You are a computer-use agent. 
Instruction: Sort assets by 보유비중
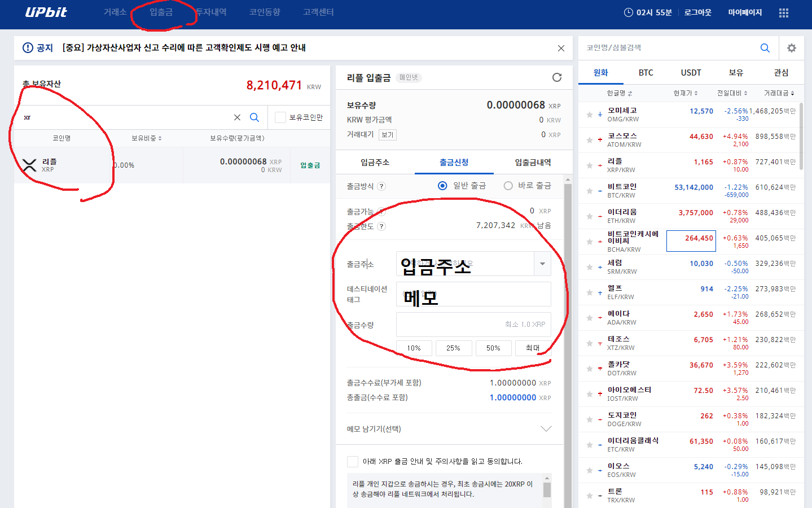coord(147,138)
